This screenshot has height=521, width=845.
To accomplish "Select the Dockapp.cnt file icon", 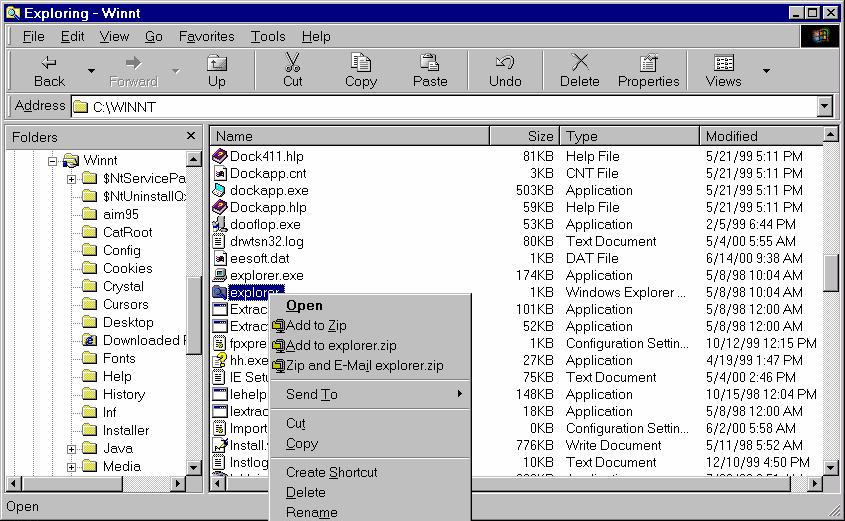I will [x=220, y=173].
